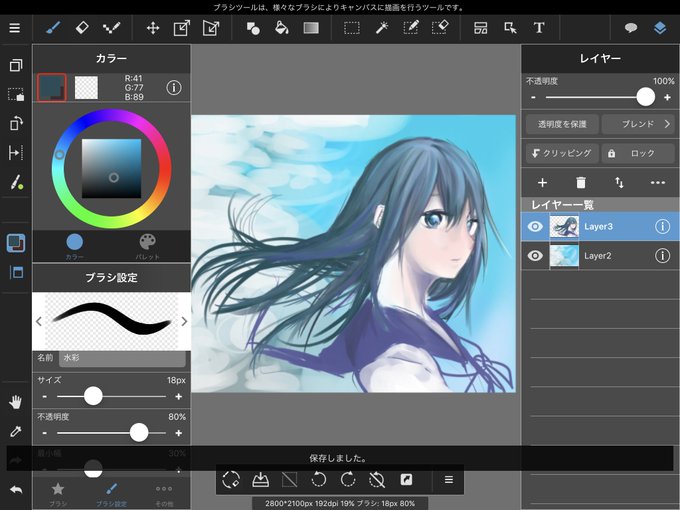Select the Gradient tool
The image size is (680, 510).
tap(311, 28)
